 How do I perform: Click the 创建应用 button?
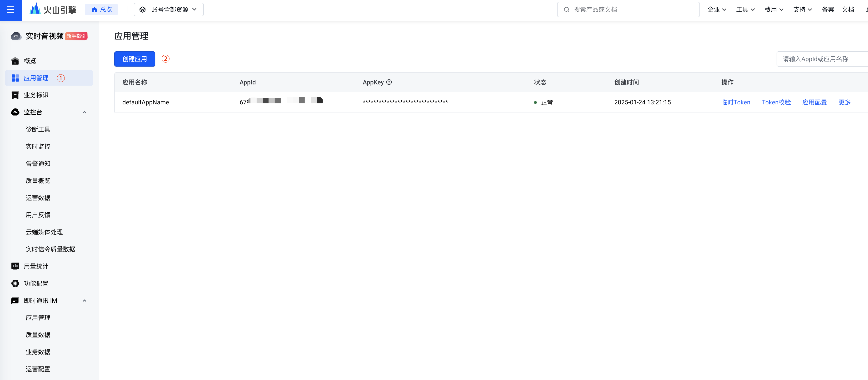tap(135, 59)
